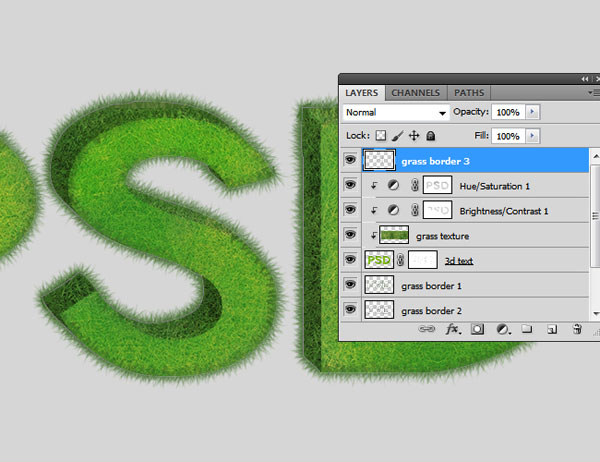Click the Brightness/Contrast 1 mask thumbnail
This screenshot has height=462, width=600.
tap(436, 210)
